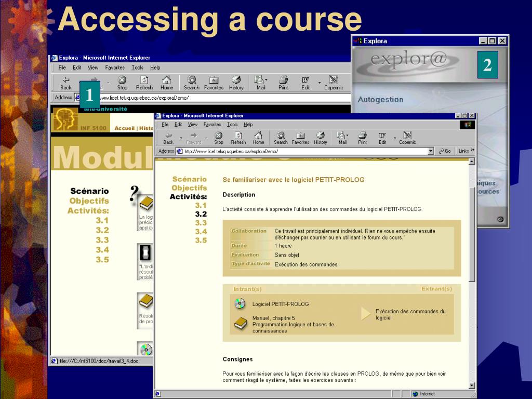Image resolution: width=532 pixels, height=399 pixels.
Task: Click the head logo in rear window header
Action: tap(66, 119)
